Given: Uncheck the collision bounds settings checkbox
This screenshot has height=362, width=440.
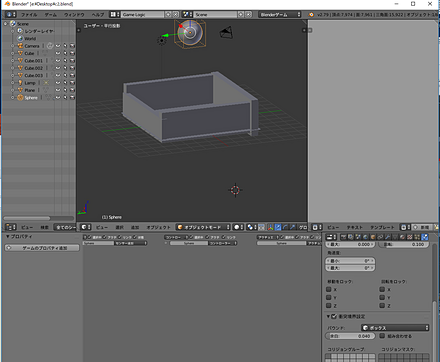Looking at the screenshot, I should tap(334, 316).
